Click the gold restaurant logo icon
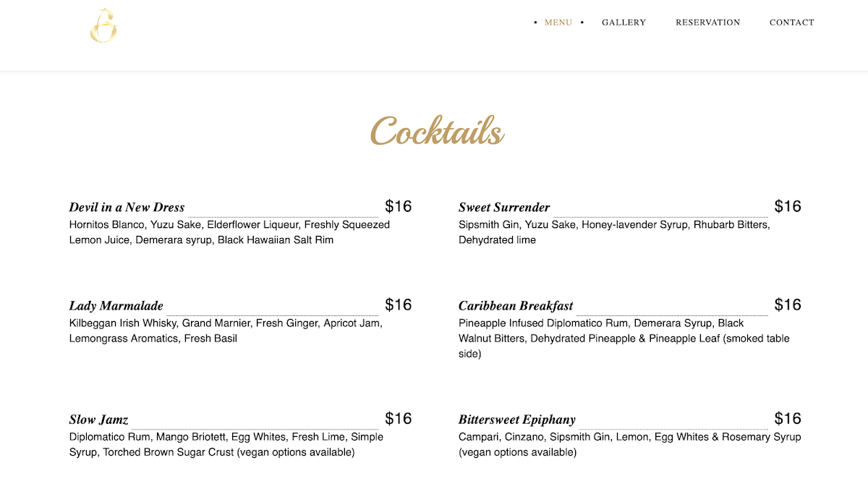This screenshot has height=489, width=868. (103, 26)
